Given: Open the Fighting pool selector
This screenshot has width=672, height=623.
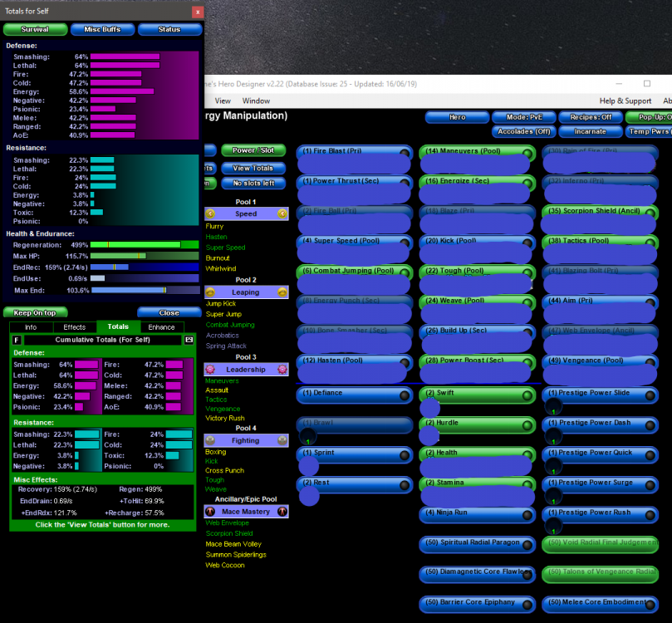Looking at the screenshot, I should click(x=246, y=440).
